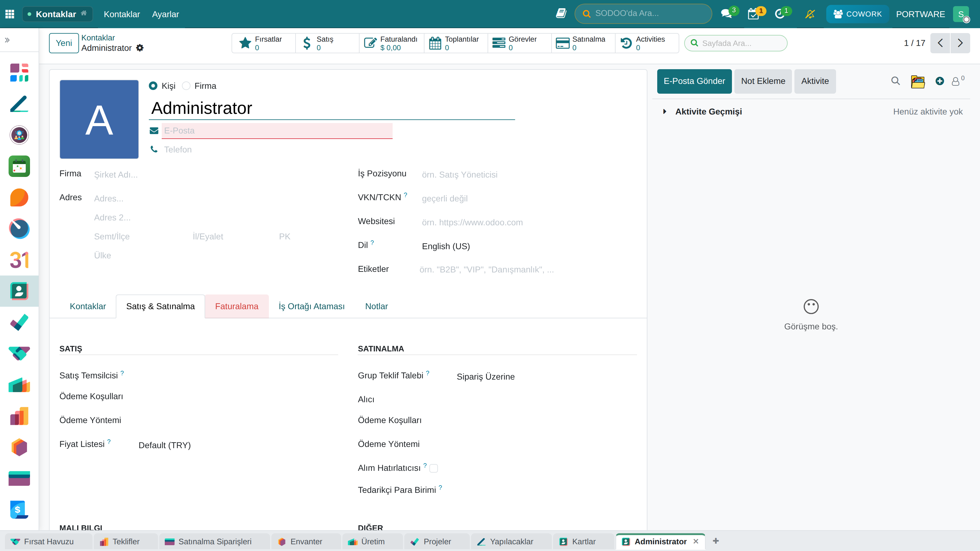Click the Yeni button

tap(64, 43)
